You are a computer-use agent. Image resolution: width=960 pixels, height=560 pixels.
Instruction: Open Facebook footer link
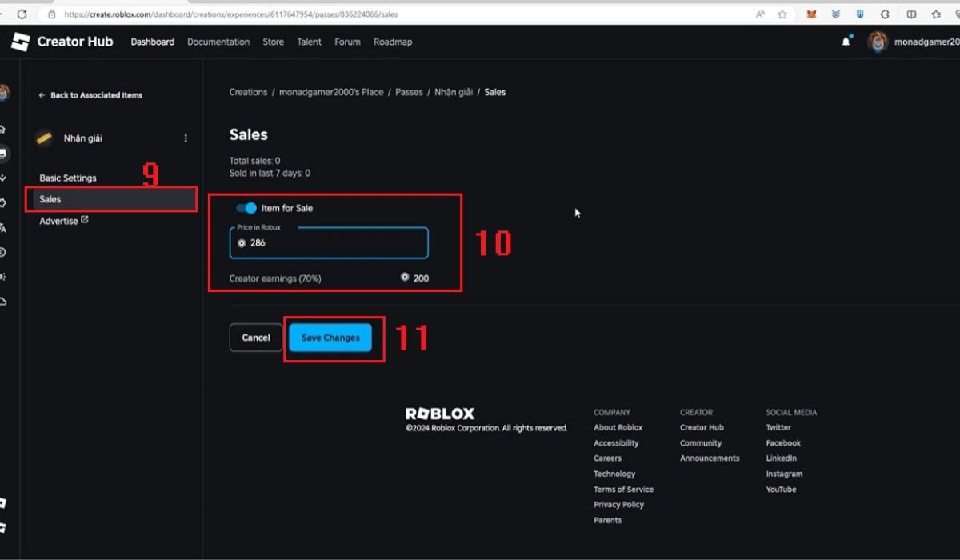783,443
